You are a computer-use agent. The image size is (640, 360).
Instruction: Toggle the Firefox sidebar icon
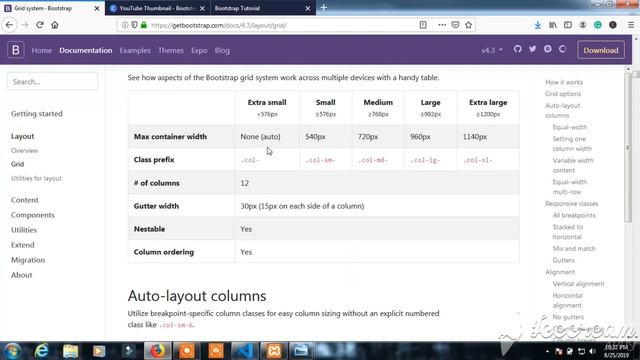coord(568,25)
